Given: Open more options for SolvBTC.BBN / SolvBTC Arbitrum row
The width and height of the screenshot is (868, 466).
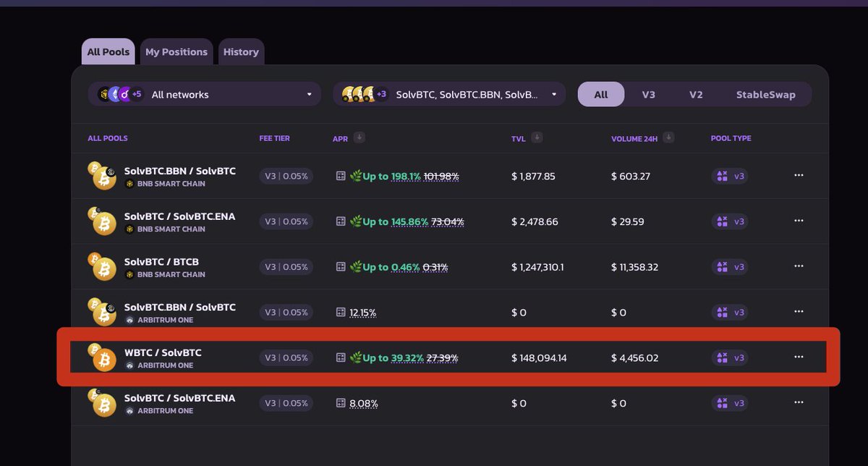Looking at the screenshot, I should point(799,312).
